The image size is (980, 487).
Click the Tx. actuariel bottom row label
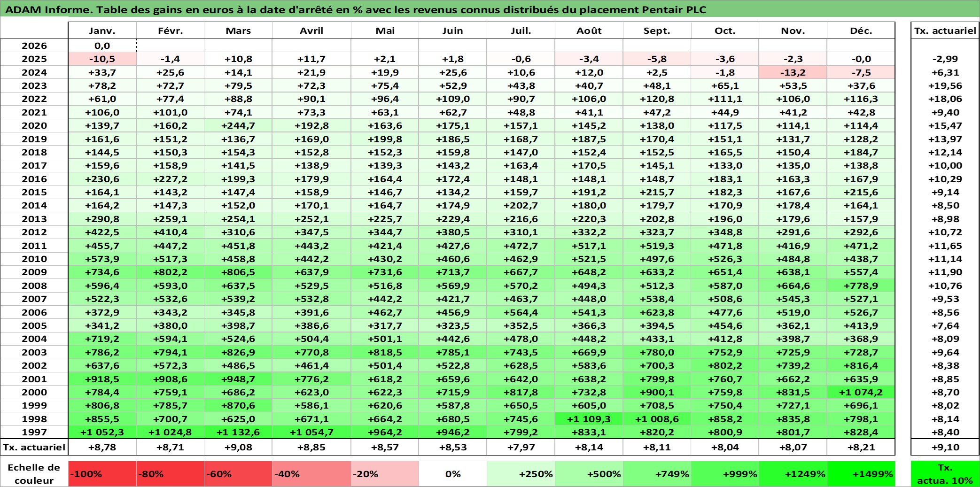(34, 447)
